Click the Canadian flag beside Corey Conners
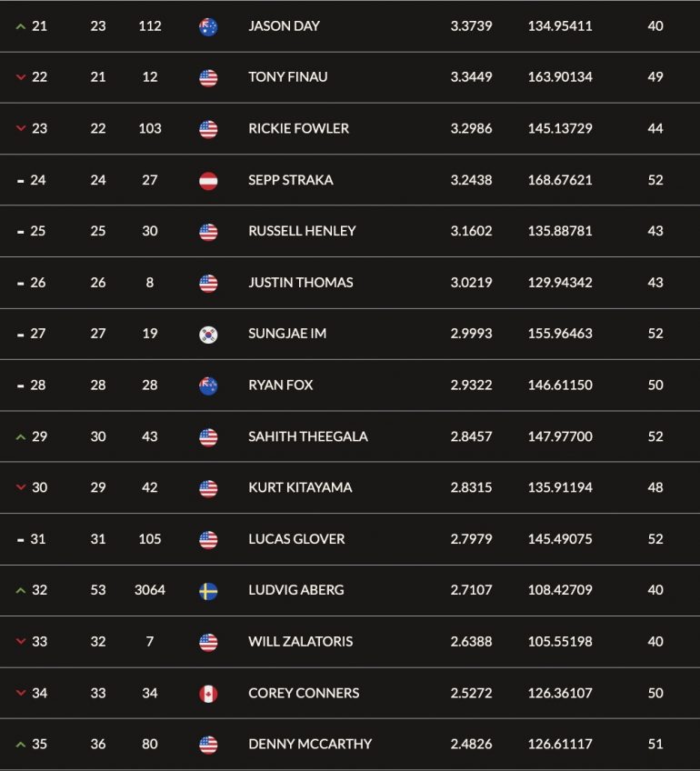 [208, 694]
